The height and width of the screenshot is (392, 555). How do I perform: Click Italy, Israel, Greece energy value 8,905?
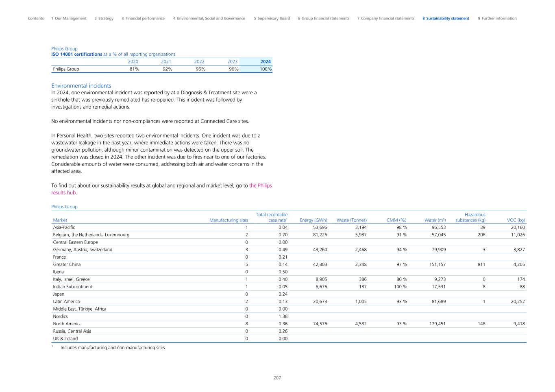(320, 279)
